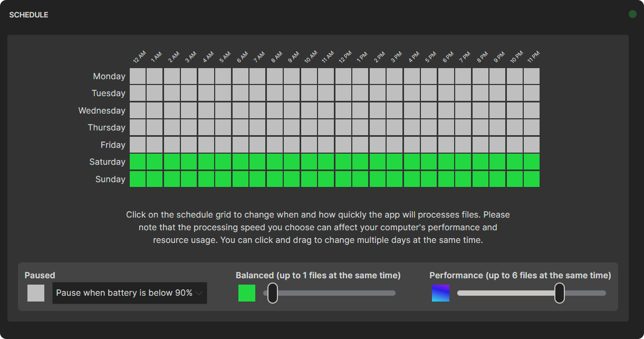Click the Monday row label
This screenshot has height=339, width=644.
click(109, 76)
